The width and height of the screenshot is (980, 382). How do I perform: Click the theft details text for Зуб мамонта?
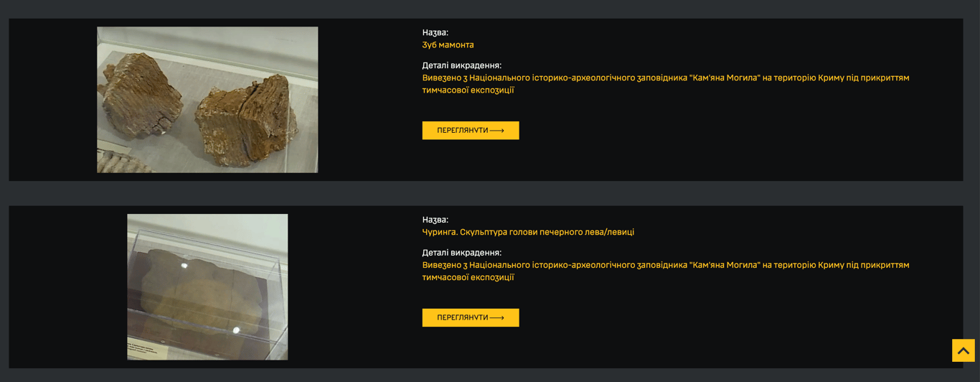(665, 78)
